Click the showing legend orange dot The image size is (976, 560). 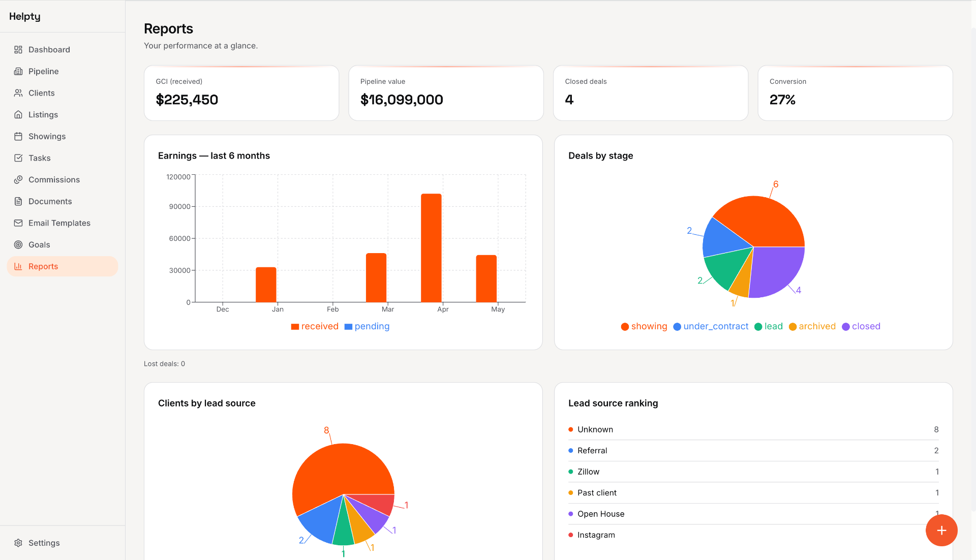tap(625, 327)
